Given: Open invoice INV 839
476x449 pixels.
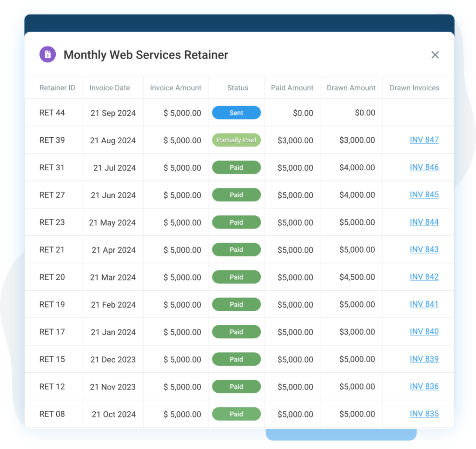Looking at the screenshot, I should pyautogui.click(x=424, y=359).
